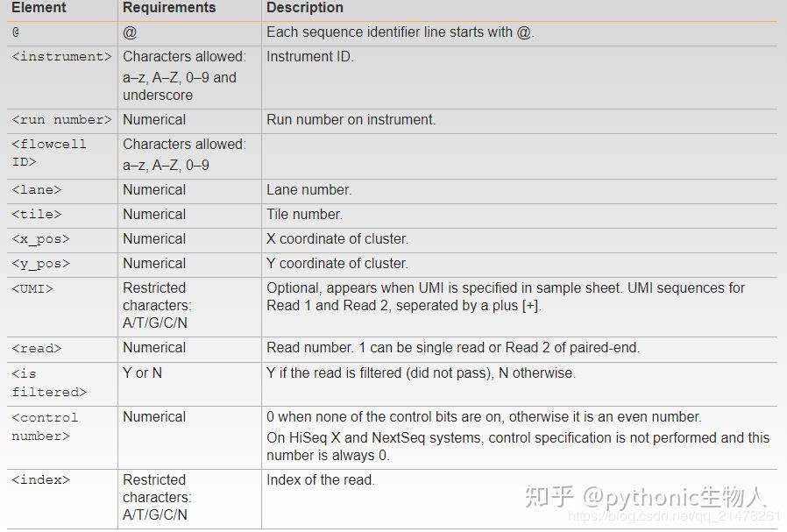
Task: Select the <tile> element cell
Action: click(x=37, y=215)
